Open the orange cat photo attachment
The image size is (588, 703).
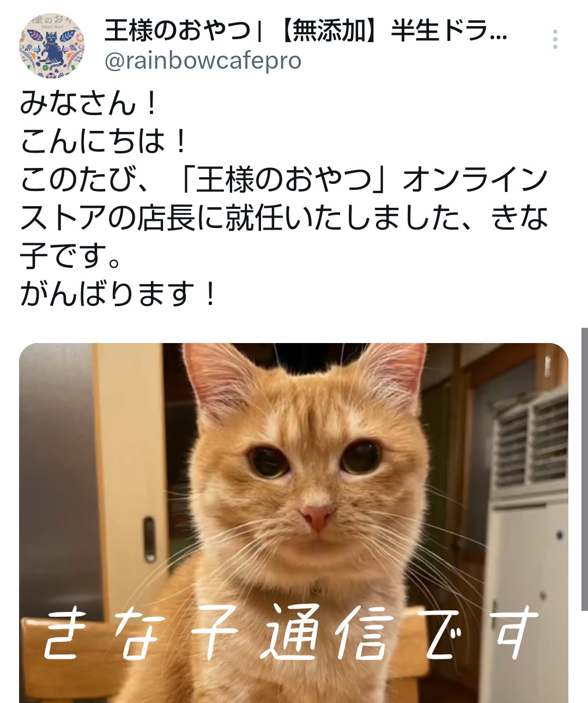[x=294, y=523]
